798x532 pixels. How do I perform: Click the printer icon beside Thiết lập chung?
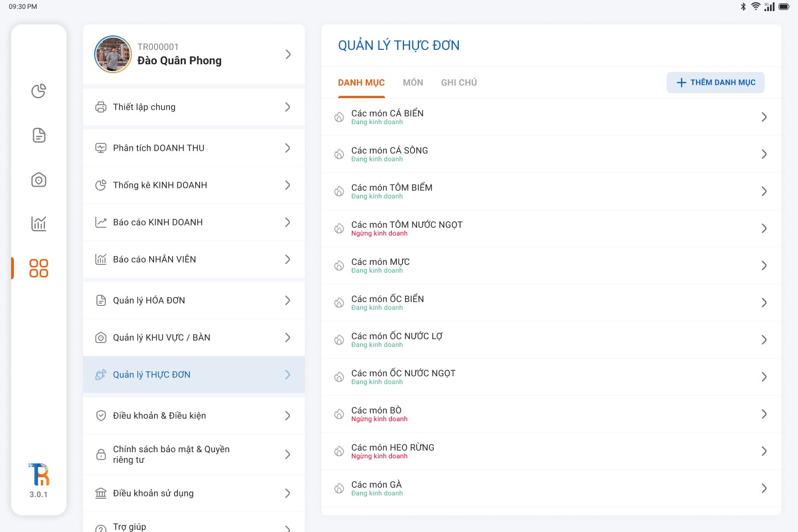(101, 107)
